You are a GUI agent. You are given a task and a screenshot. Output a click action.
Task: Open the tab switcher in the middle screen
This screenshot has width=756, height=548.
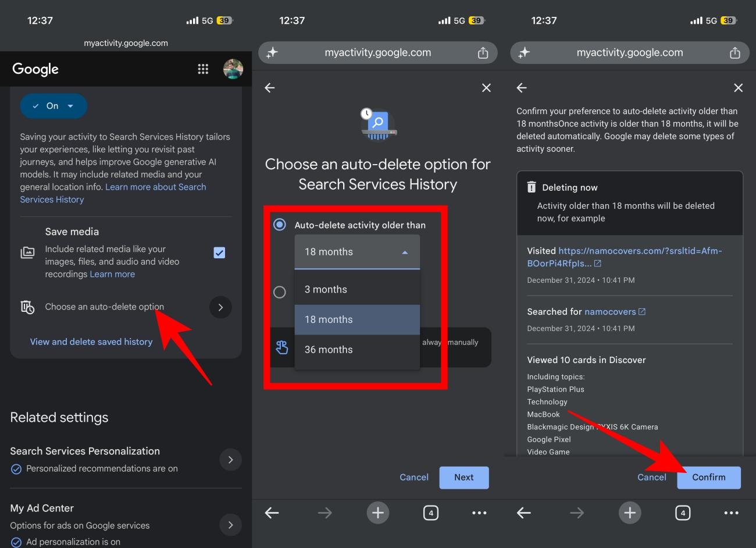tap(431, 513)
